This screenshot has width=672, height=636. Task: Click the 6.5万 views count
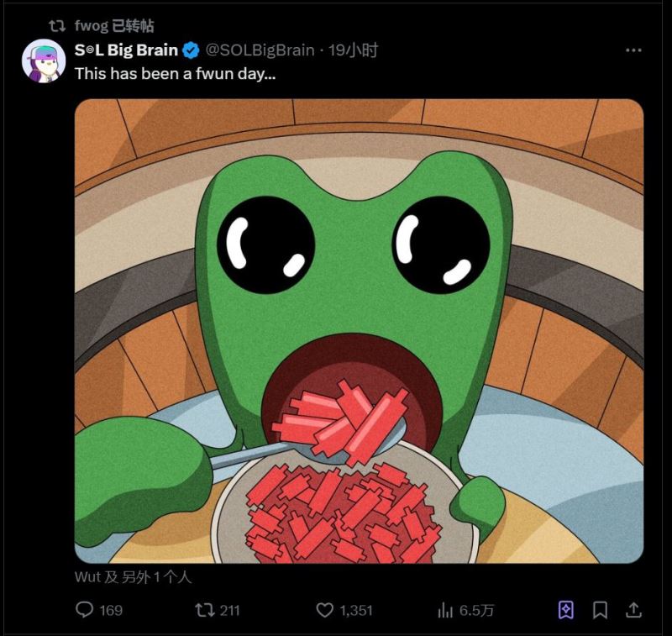tap(476, 611)
